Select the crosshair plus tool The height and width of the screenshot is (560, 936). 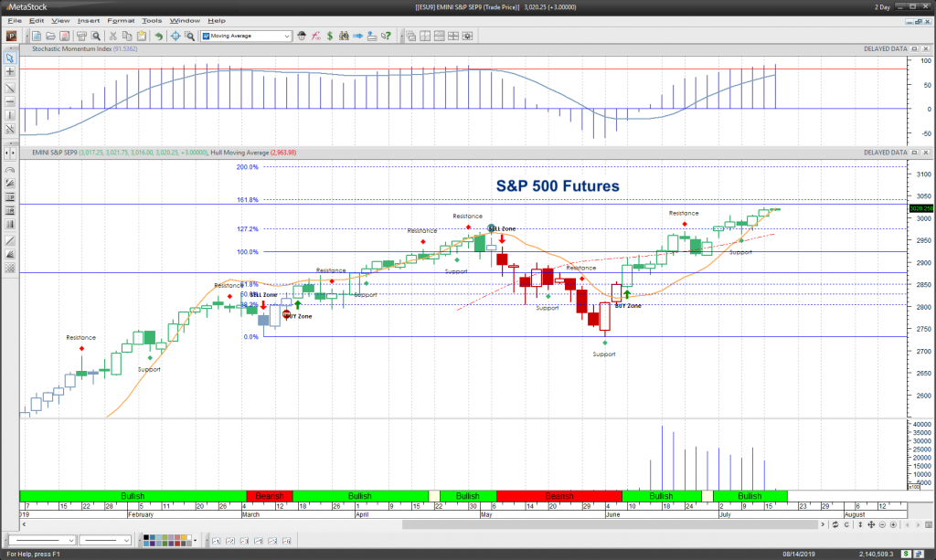click(x=9, y=71)
